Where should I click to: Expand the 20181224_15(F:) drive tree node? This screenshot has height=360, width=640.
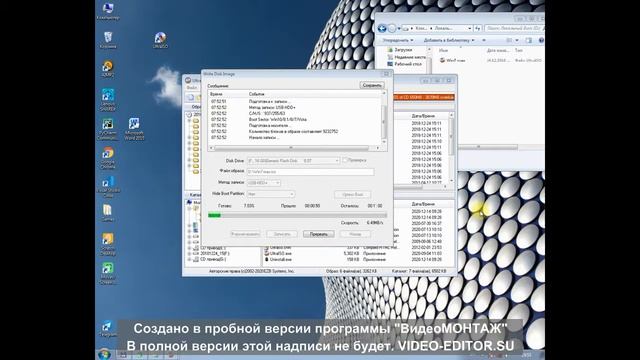pos(189,253)
